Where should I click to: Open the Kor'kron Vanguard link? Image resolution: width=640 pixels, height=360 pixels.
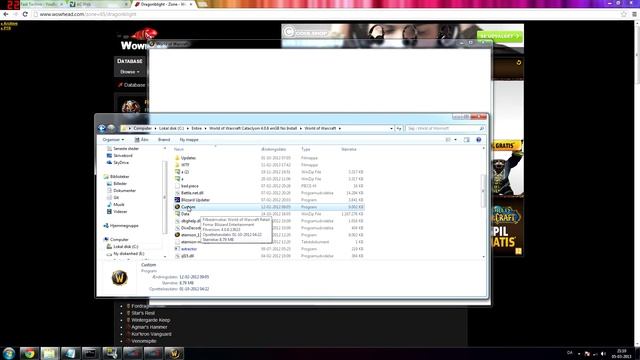(151, 334)
